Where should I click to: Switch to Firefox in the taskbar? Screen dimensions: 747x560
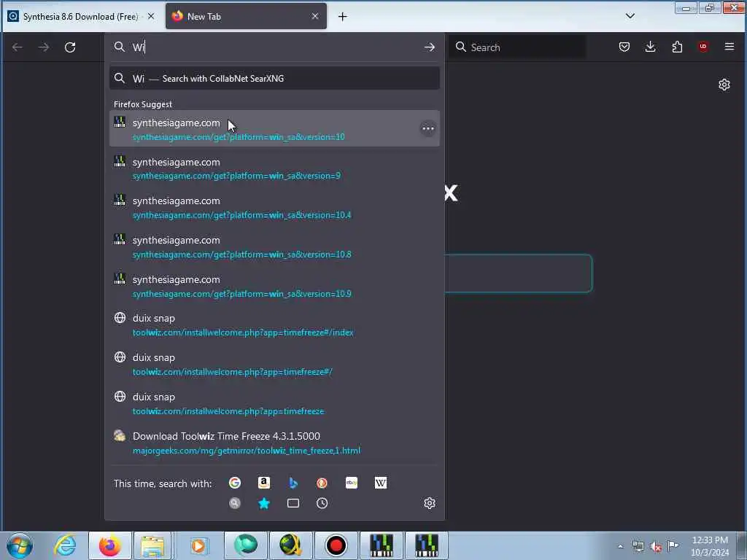pyautogui.click(x=109, y=545)
